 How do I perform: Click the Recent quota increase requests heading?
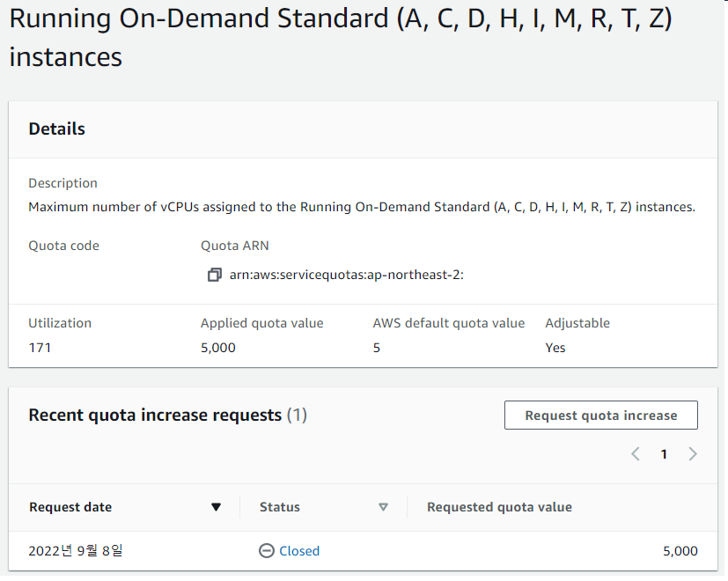point(155,415)
